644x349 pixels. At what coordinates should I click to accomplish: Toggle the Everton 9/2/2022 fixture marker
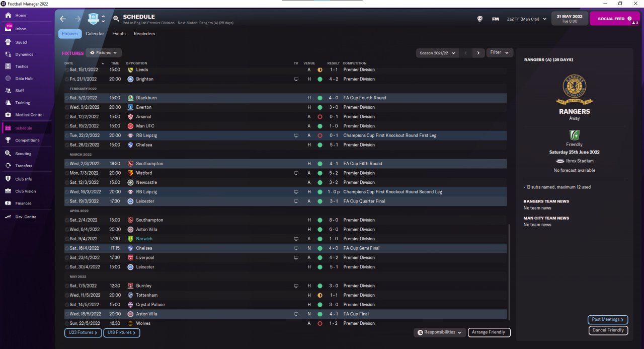(x=67, y=107)
